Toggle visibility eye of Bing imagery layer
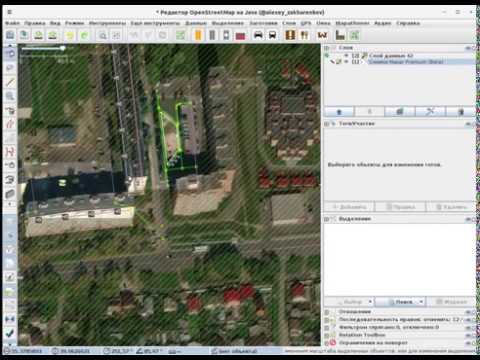The width and height of the screenshot is (480, 360). point(347,62)
